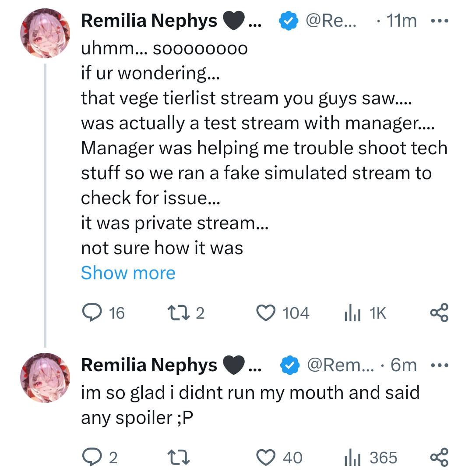Open more options on the 11m tweet
Viewport: 472px width, 476px height.
pos(439,21)
